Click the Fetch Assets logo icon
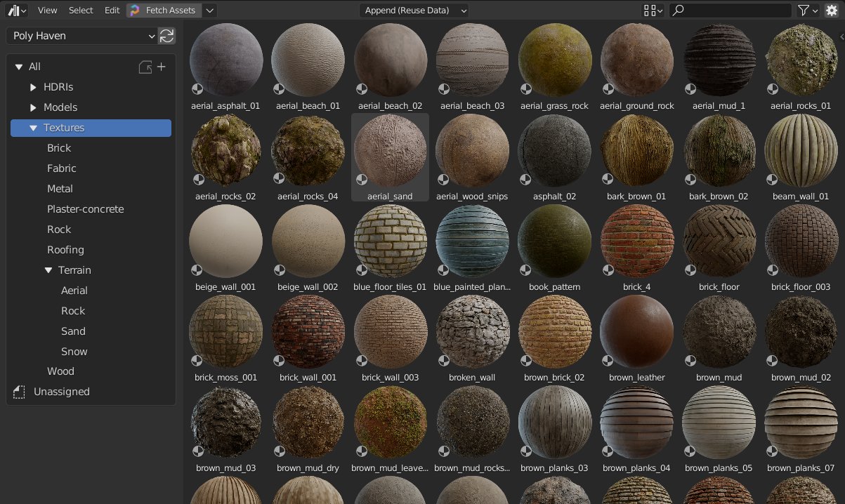Viewport: 845px width, 504px height. click(x=135, y=11)
